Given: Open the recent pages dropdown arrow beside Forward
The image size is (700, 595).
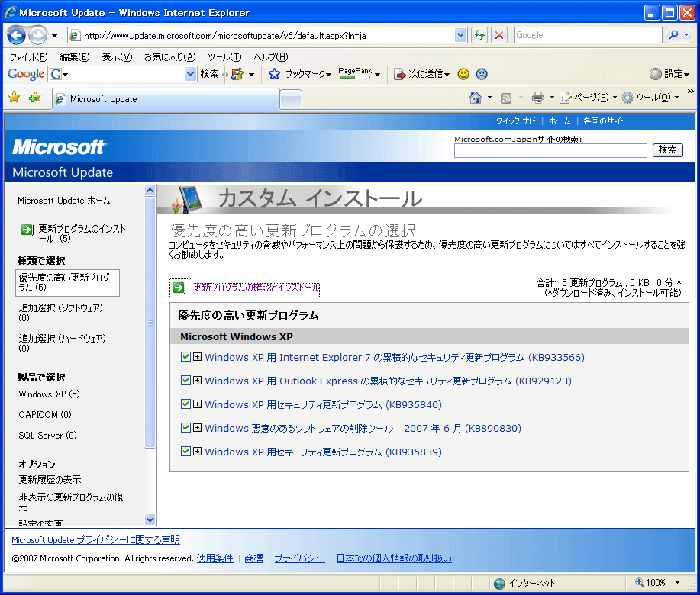Looking at the screenshot, I should 54,36.
